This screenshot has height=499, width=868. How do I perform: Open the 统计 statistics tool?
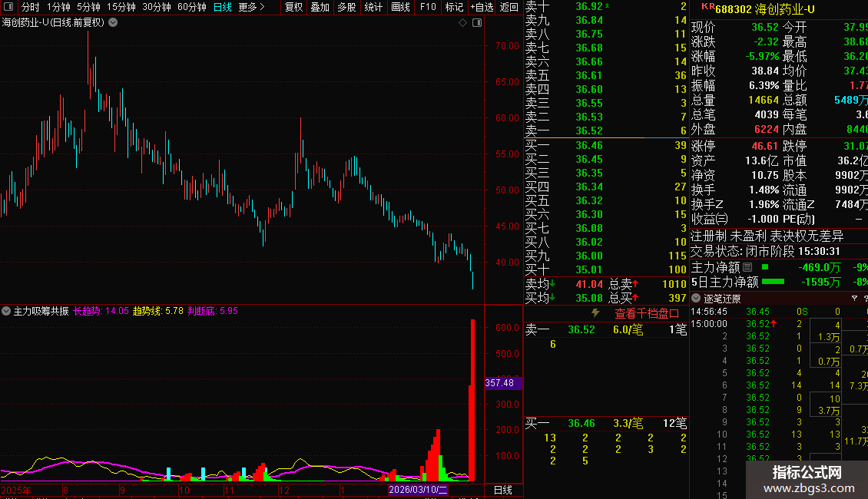(x=373, y=7)
